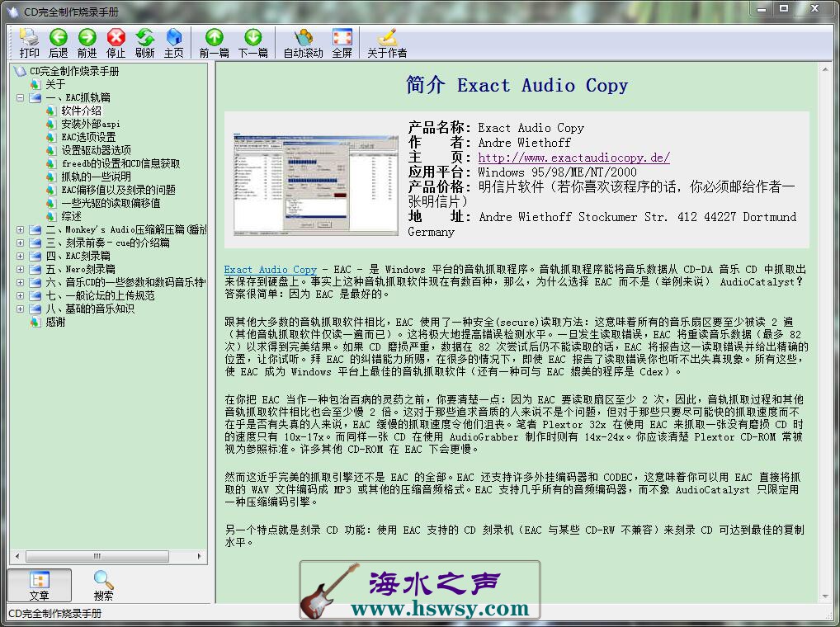Click the EAC program screenshot thumbnail
This screenshot has height=627, width=840.
coord(316,185)
